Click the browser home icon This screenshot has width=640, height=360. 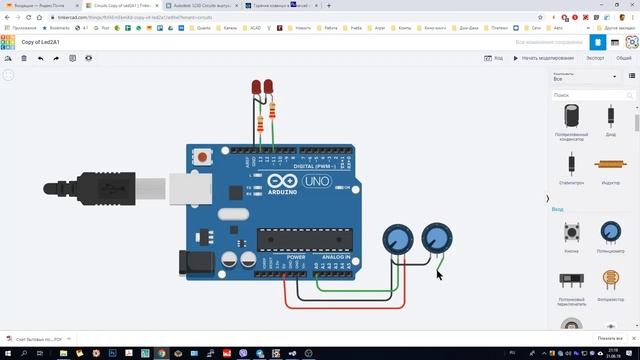[x=39, y=18]
